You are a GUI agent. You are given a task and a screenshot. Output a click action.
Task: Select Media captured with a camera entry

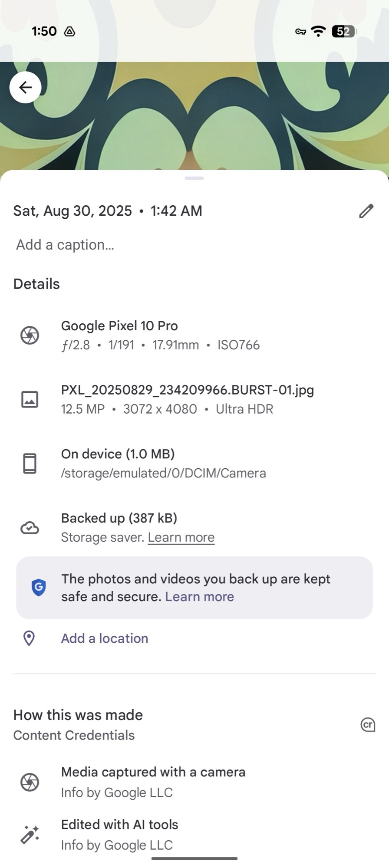click(153, 773)
